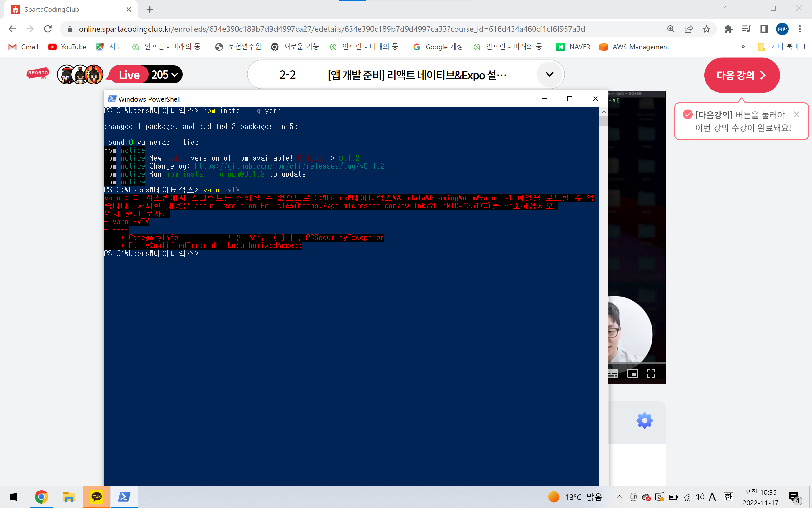Click the battery tray icon
812x508 pixels.
pyautogui.click(x=673, y=497)
